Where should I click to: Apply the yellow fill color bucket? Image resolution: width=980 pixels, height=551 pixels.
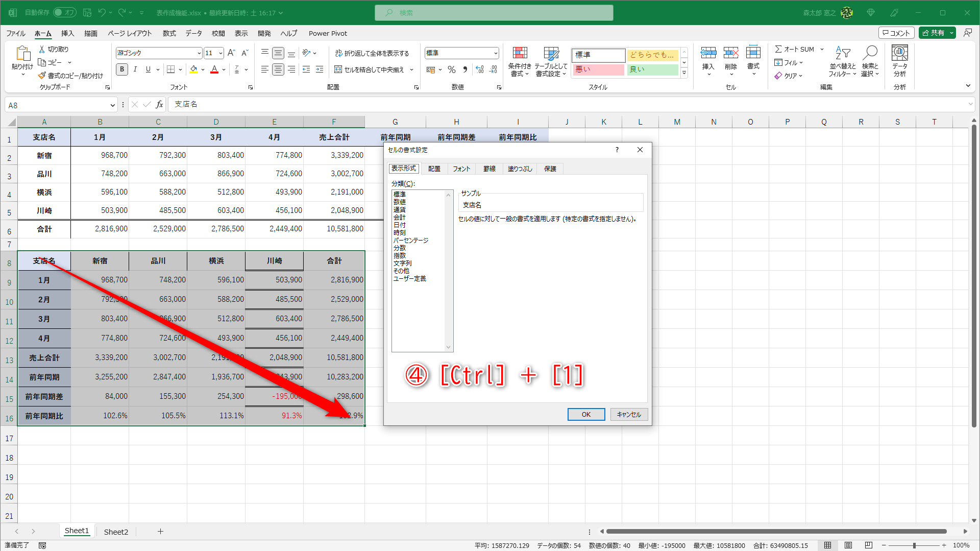click(x=193, y=69)
